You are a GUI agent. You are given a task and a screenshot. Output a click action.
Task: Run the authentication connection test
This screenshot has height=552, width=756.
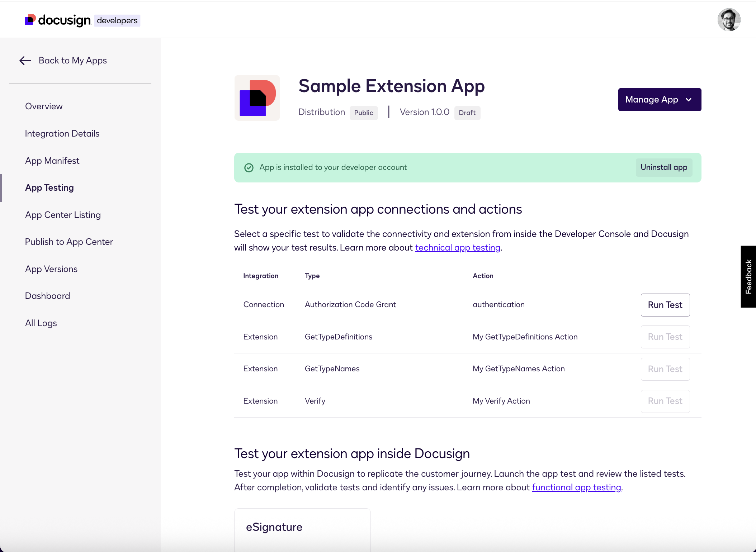665,305
